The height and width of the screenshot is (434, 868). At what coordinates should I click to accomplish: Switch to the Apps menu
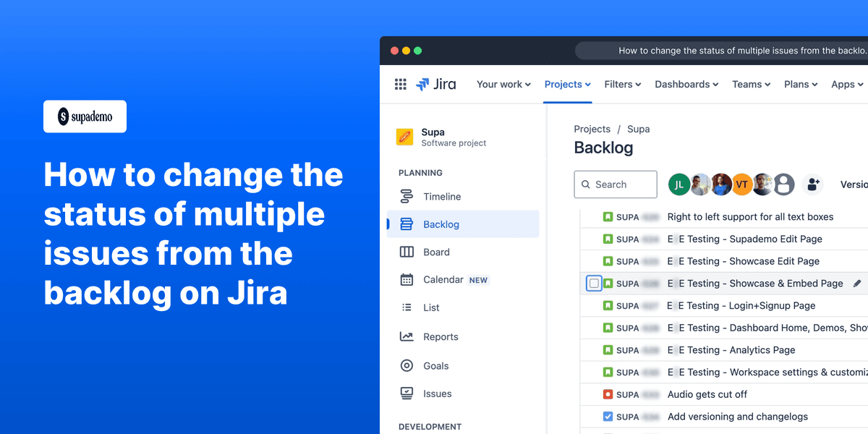click(846, 84)
